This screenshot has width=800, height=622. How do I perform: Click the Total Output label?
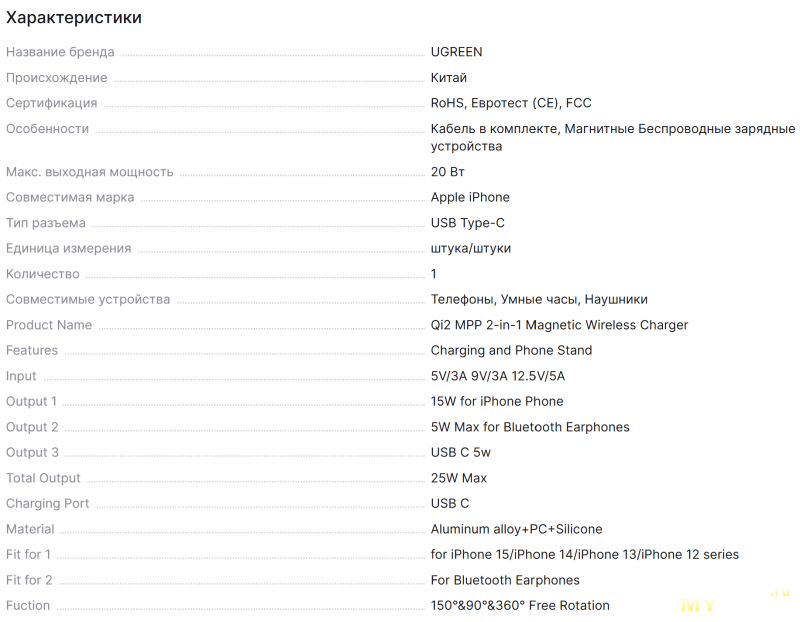click(x=43, y=478)
